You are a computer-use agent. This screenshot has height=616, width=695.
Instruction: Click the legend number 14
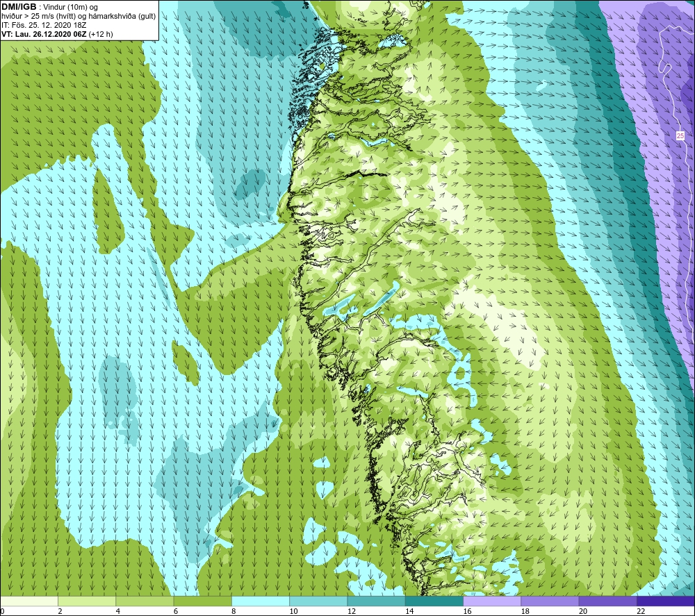click(x=409, y=611)
